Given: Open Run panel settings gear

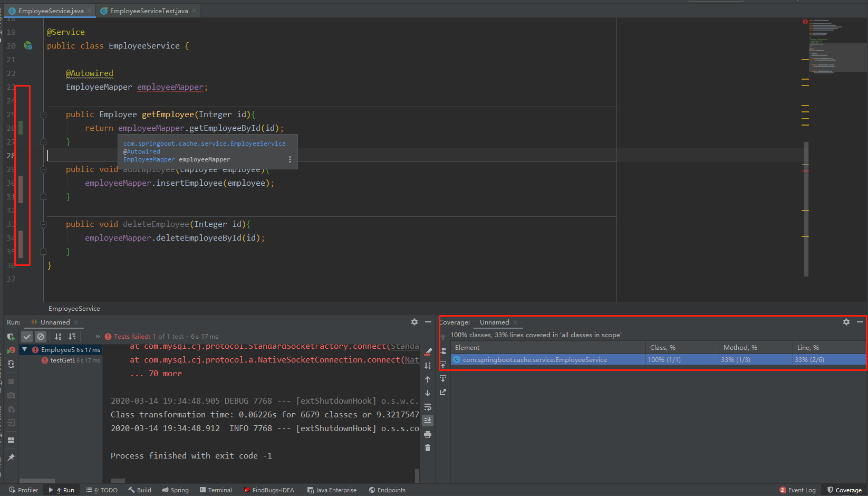Looking at the screenshot, I should coord(414,322).
